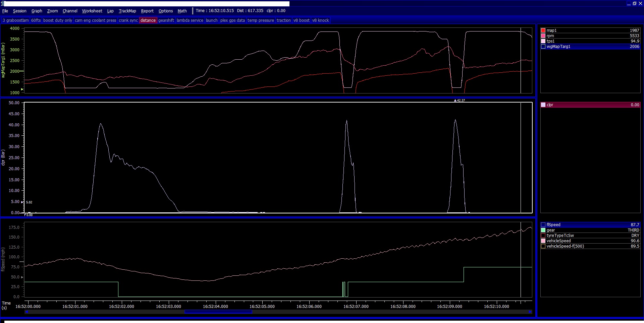This screenshot has width=644, height=323.
Task: Switch to the "traction" worksheet
Action: tap(283, 20)
